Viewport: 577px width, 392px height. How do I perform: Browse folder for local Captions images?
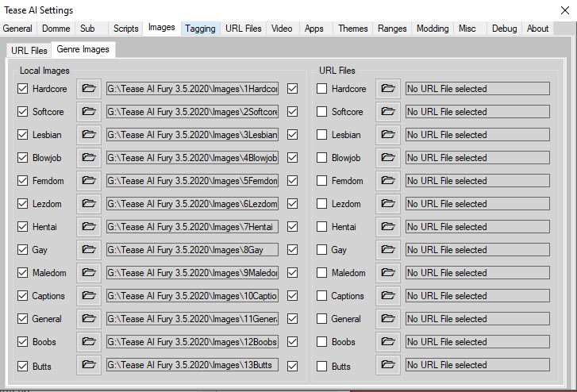point(89,295)
